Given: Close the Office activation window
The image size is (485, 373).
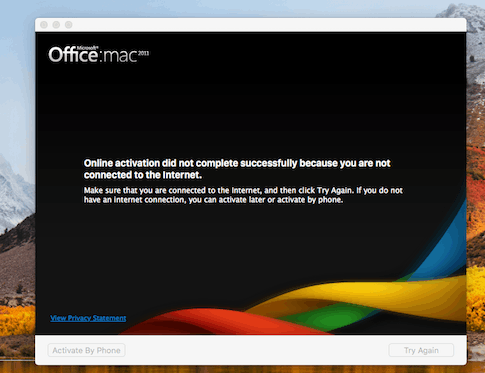Looking at the screenshot, I should 44,25.
